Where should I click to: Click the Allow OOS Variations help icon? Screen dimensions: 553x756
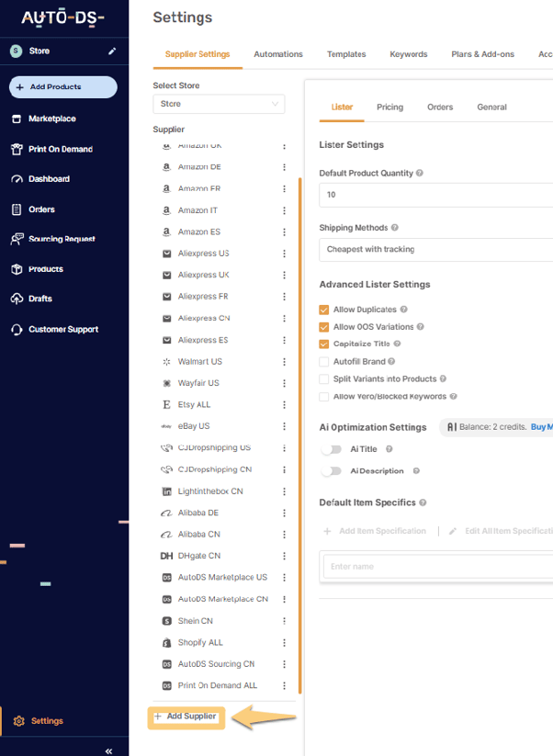[x=421, y=327]
